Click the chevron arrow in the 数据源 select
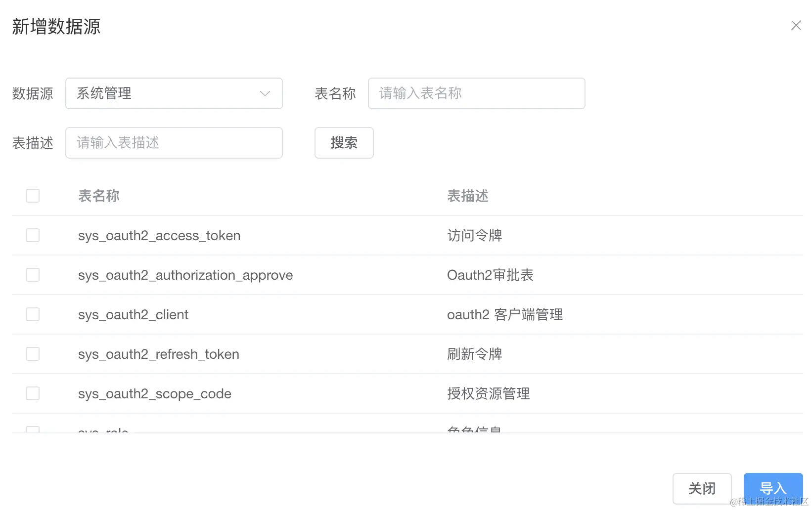Image resolution: width=812 pixels, height=510 pixels. (x=265, y=93)
